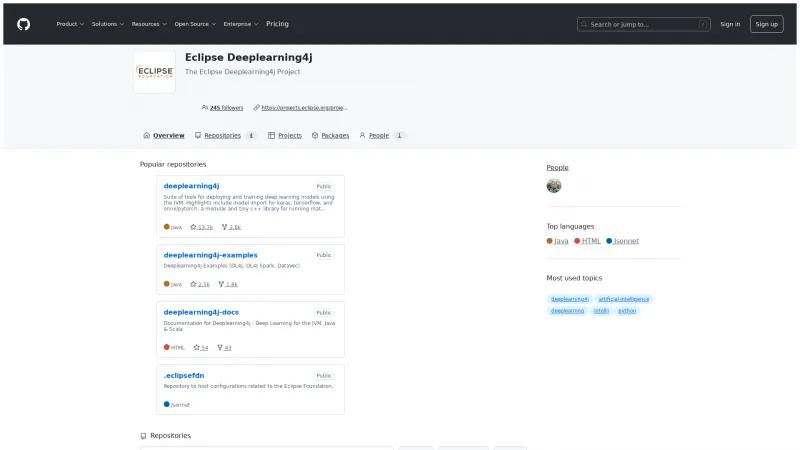Open the deeplearning4j repository

point(191,186)
